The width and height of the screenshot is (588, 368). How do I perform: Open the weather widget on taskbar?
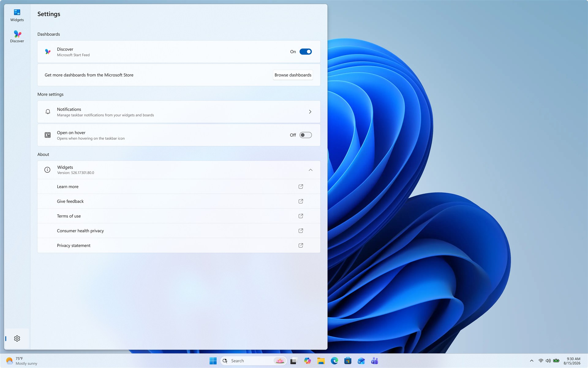[x=21, y=361]
